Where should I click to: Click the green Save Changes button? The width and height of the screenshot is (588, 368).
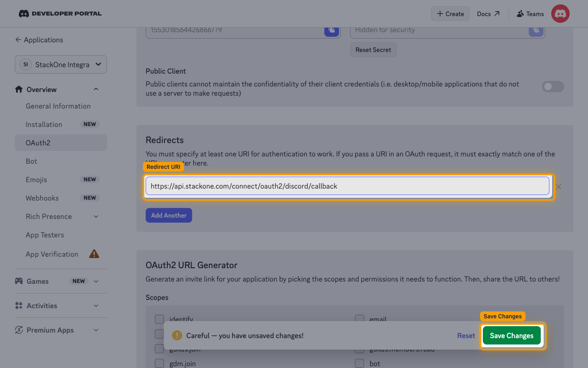pyautogui.click(x=512, y=336)
